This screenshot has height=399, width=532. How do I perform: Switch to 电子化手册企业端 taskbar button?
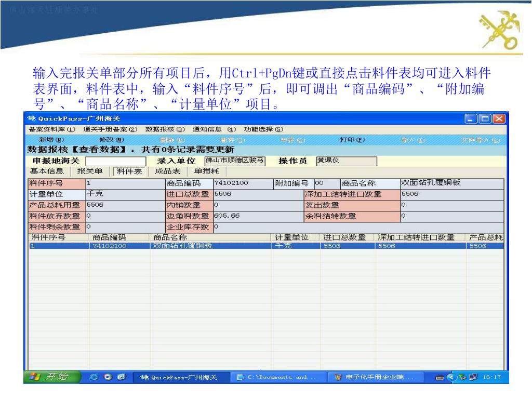coord(376,377)
